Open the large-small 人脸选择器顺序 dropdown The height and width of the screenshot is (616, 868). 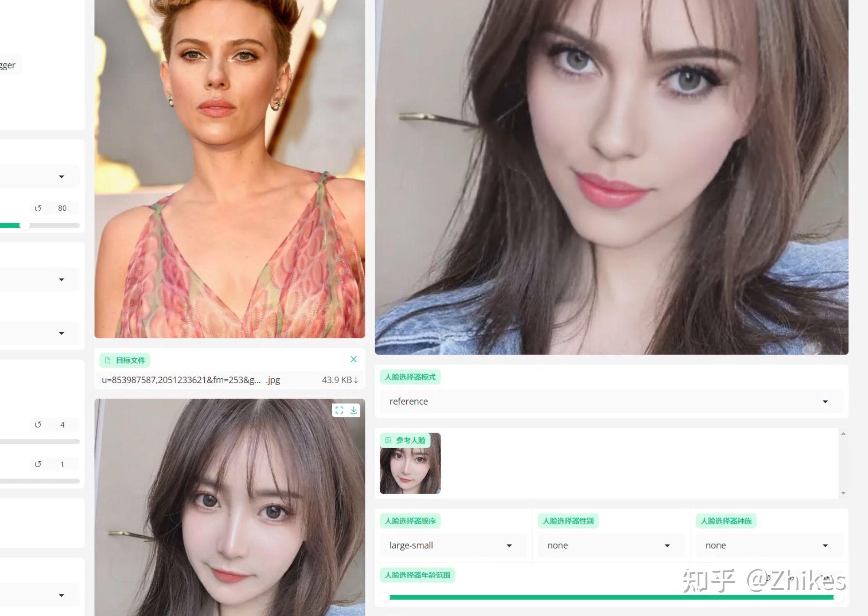click(x=452, y=545)
